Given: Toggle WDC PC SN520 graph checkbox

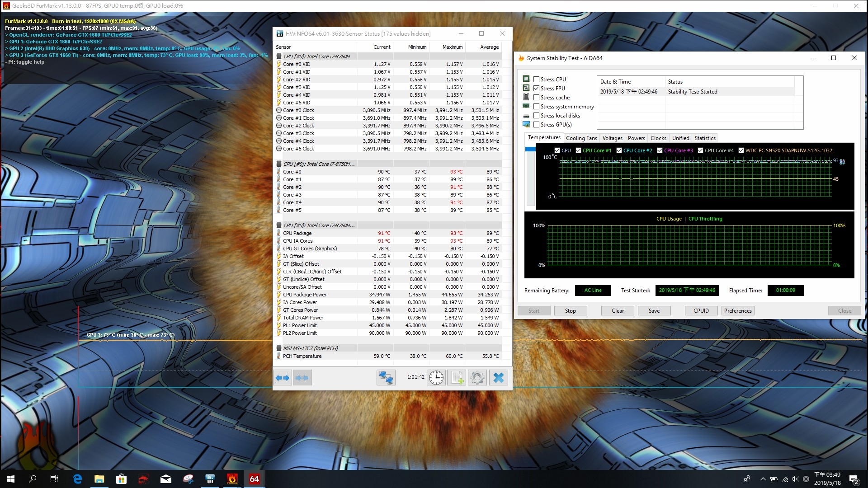Looking at the screenshot, I should [741, 150].
